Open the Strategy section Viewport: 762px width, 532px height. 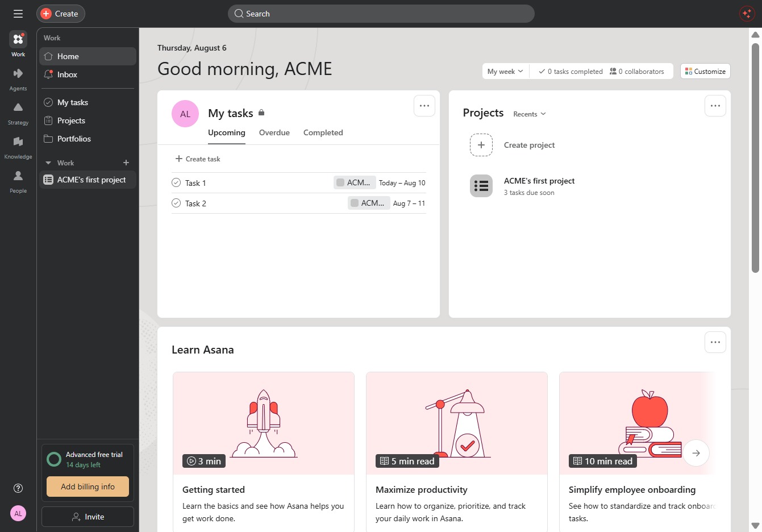18,113
